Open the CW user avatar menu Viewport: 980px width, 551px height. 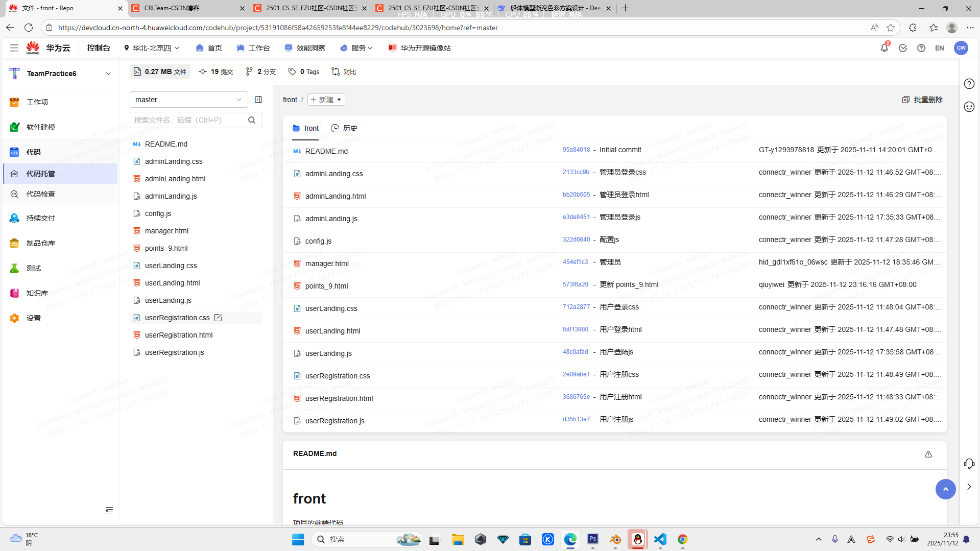(961, 48)
